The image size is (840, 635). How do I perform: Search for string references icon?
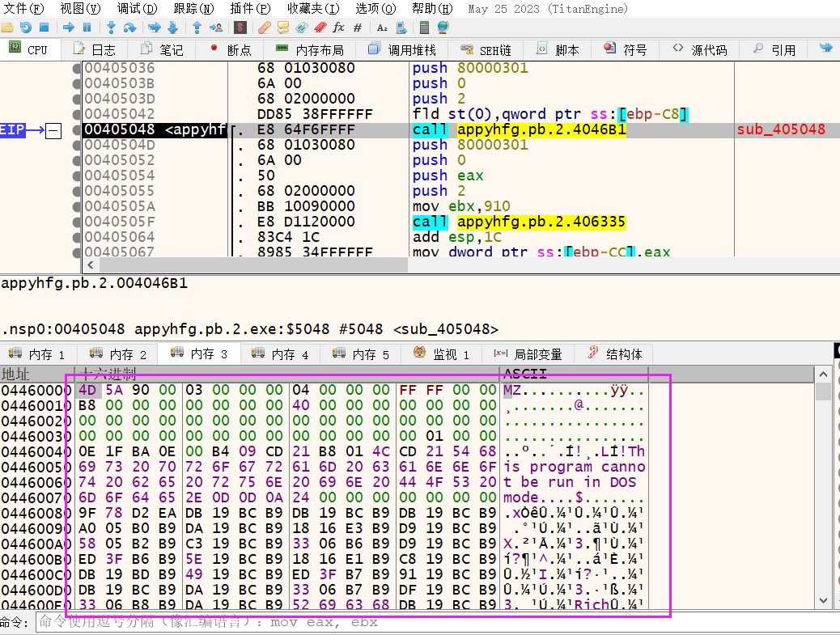[x=382, y=28]
